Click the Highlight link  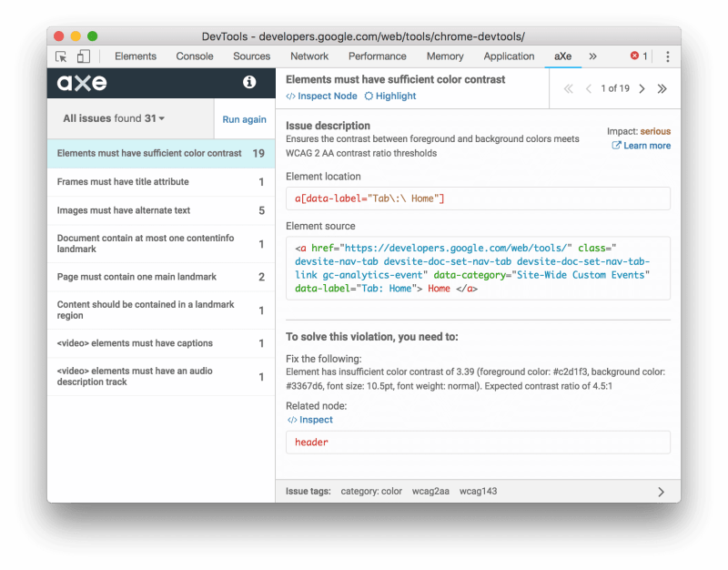[x=390, y=97]
